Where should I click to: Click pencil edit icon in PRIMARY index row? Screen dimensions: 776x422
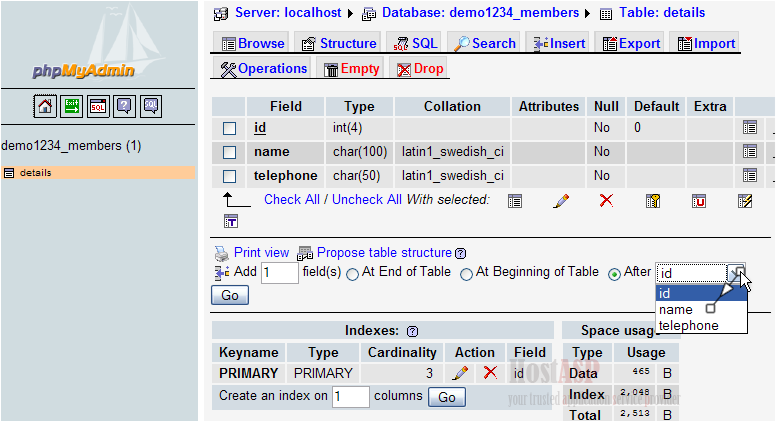(x=460, y=373)
